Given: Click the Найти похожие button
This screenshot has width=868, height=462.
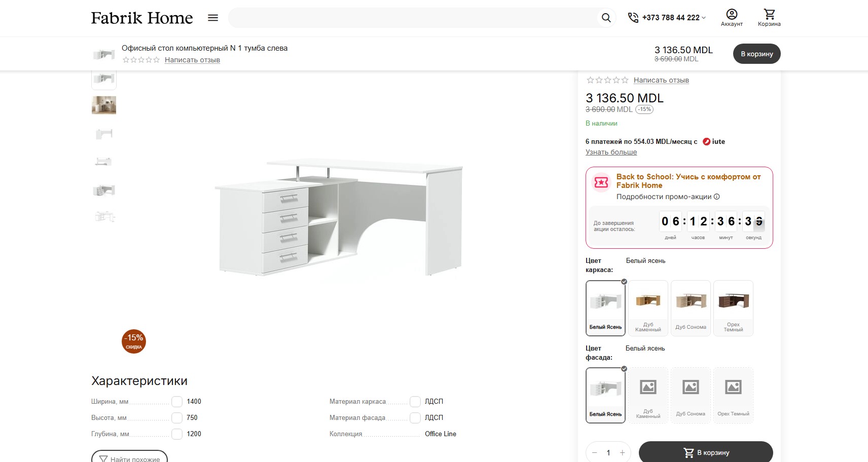Looking at the screenshot, I should coord(129,457).
